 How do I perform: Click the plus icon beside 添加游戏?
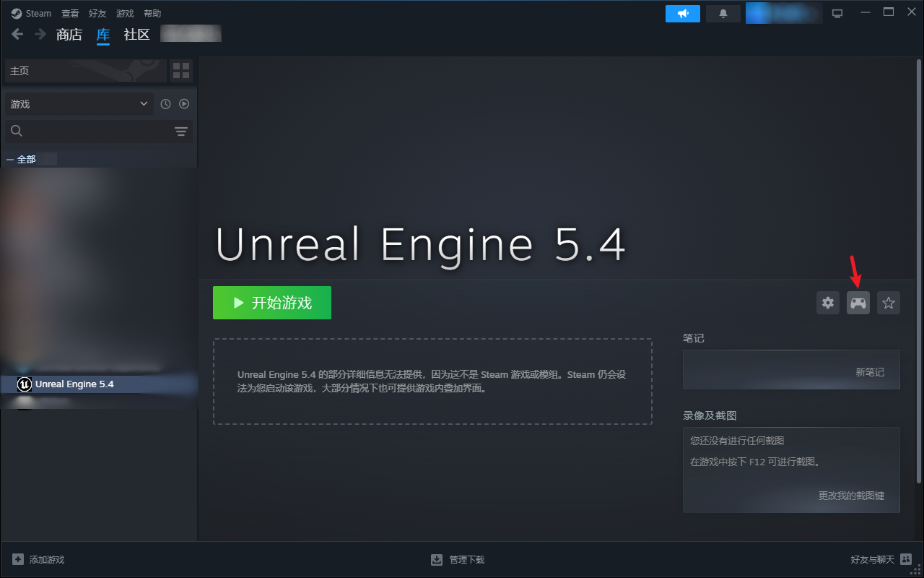click(18, 560)
